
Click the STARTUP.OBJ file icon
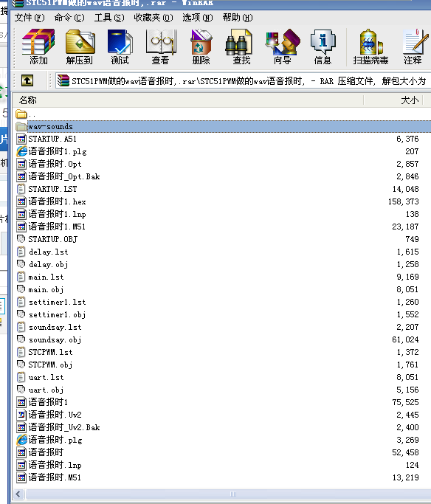click(21, 239)
